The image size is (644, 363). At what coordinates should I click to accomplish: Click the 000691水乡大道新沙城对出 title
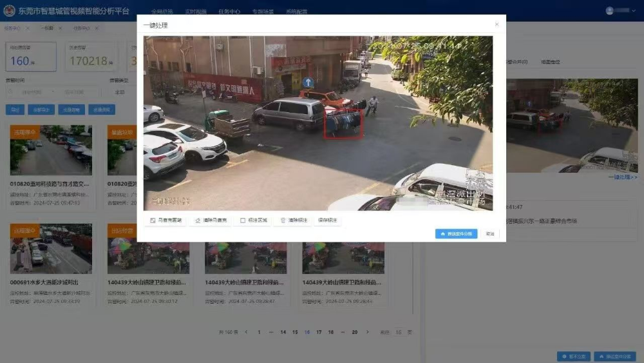point(44,282)
